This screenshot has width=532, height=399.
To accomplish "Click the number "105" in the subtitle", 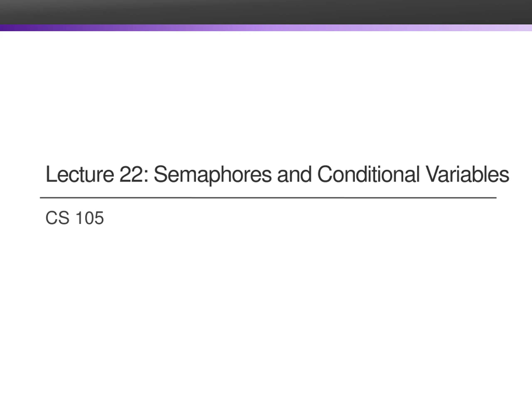I will point(90,218).
